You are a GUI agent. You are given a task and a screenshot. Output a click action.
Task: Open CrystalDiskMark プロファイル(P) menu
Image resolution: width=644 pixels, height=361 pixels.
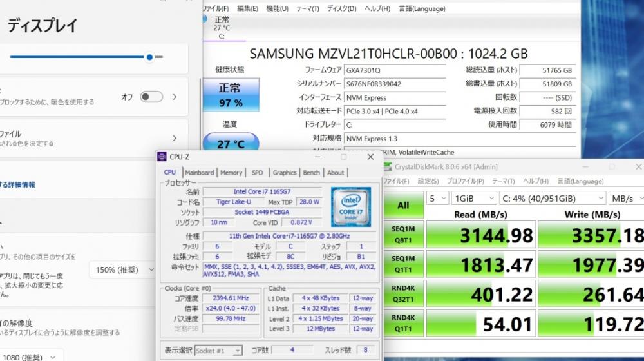pyautogui.click(x=466, y=181)
